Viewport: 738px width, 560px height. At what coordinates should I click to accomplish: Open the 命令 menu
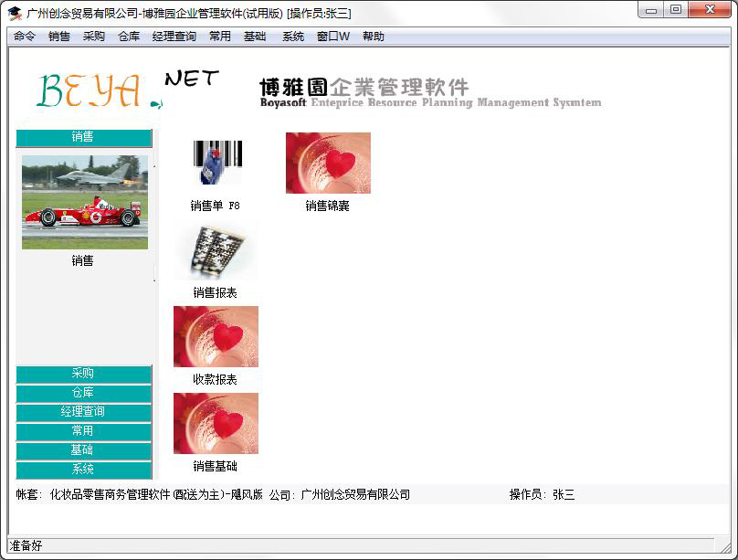click(25, 37)
